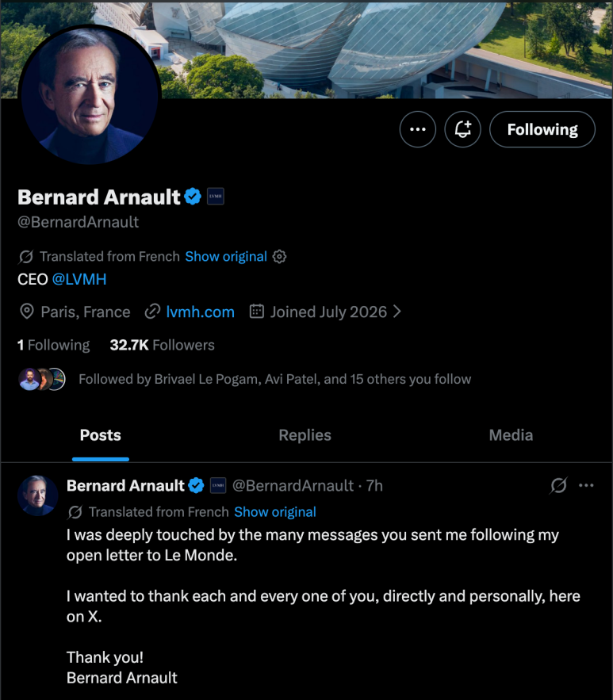The image size is (613, 700).
Task: Click the blue verified badge beside profile name
Action: tap(193, 197)
